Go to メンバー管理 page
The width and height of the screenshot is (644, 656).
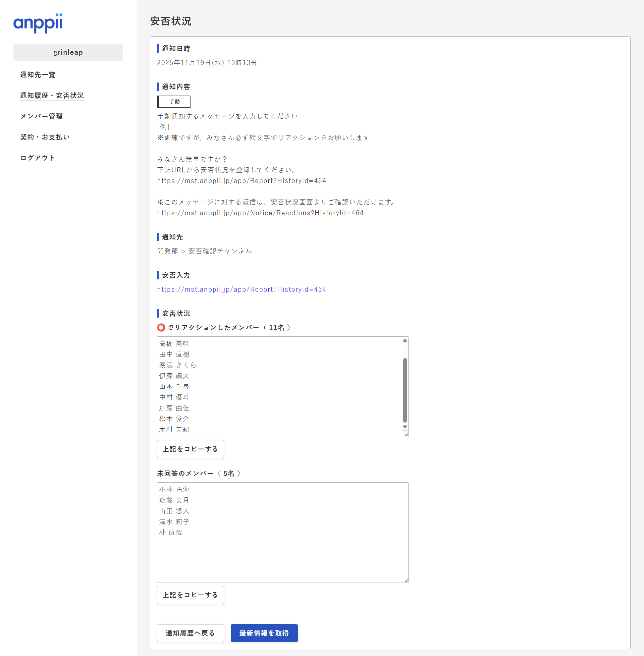[41, 116]
